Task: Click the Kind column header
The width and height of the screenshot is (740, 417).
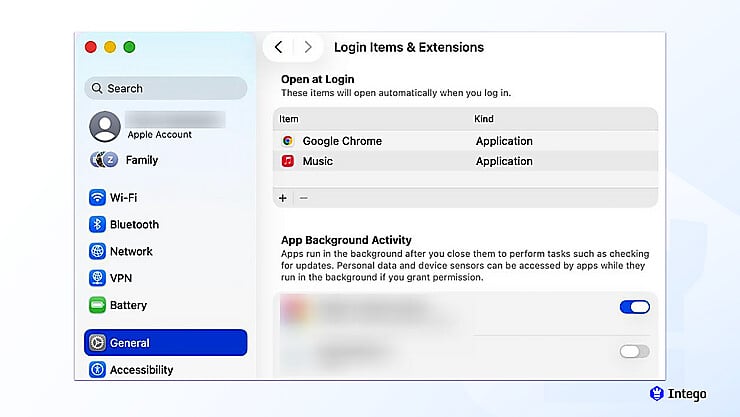Action: point(484,119)
